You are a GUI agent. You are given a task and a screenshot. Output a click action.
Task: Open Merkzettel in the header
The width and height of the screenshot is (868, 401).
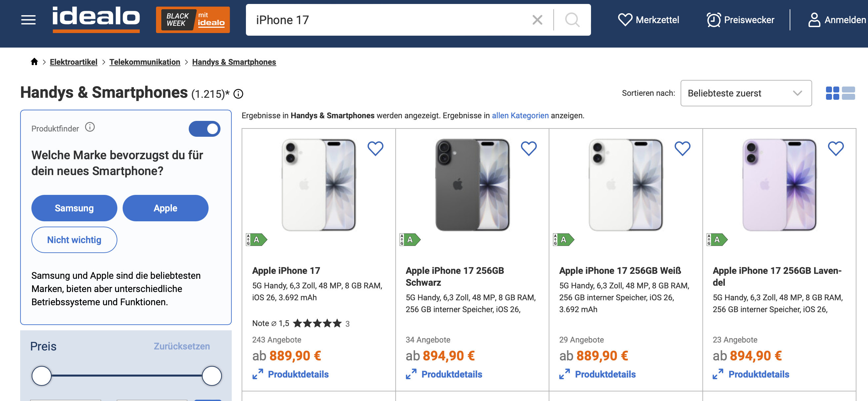tap(648, 20)
